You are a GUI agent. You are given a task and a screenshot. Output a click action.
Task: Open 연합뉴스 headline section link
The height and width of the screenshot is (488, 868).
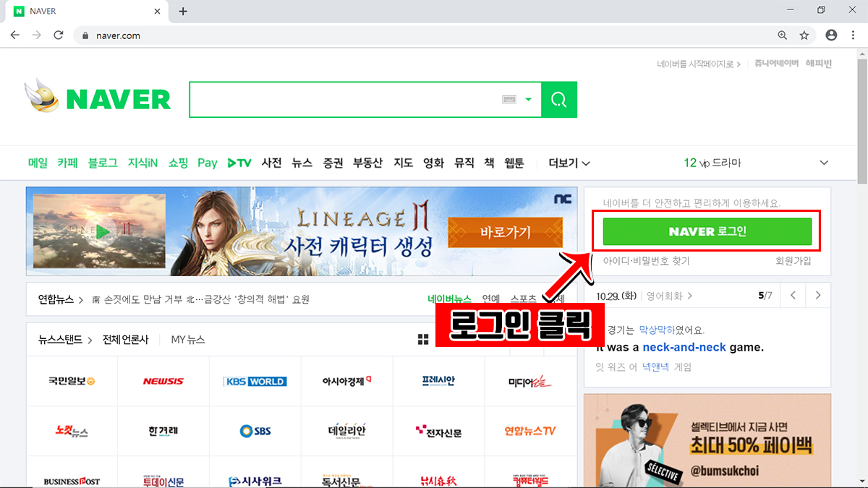coord(60,299)
